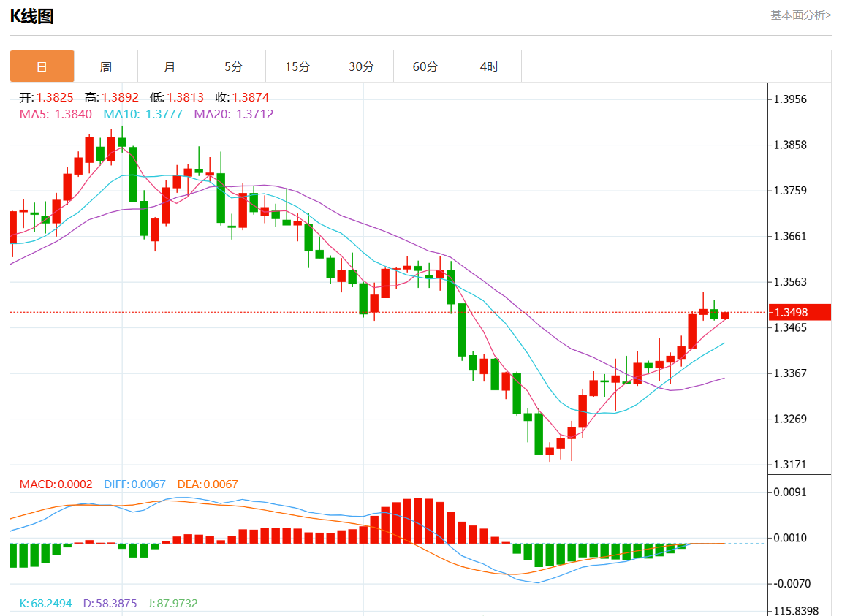This screenshot has height=616, width=842.
Task: Click the D:58.3875 readout
Action: tap(110, 603)
